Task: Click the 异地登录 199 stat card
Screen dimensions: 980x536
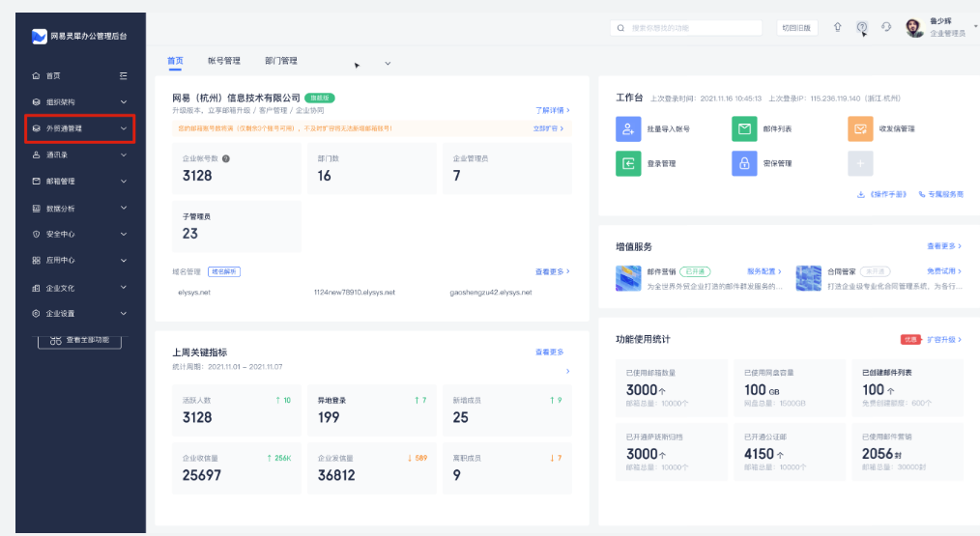Action: click(372, 409)
